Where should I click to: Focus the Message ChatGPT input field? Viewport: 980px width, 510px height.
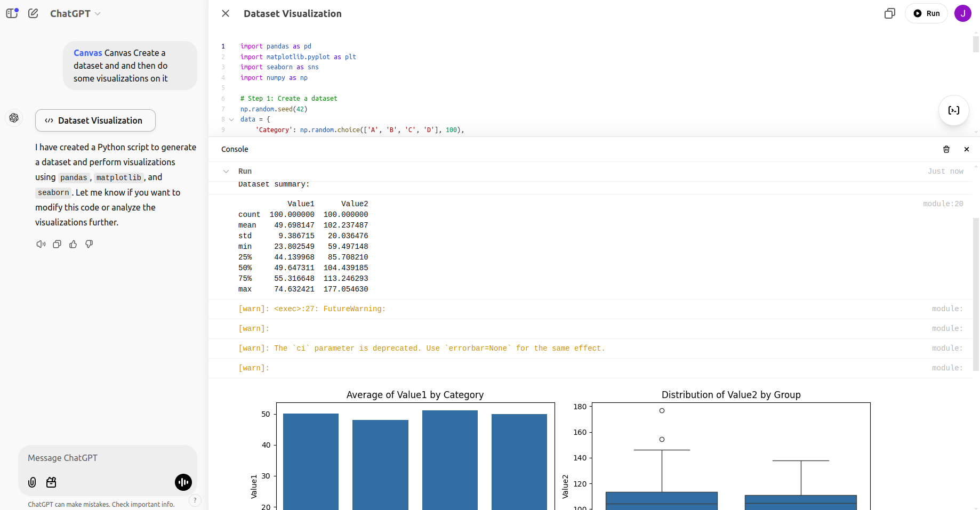[108, 458]
